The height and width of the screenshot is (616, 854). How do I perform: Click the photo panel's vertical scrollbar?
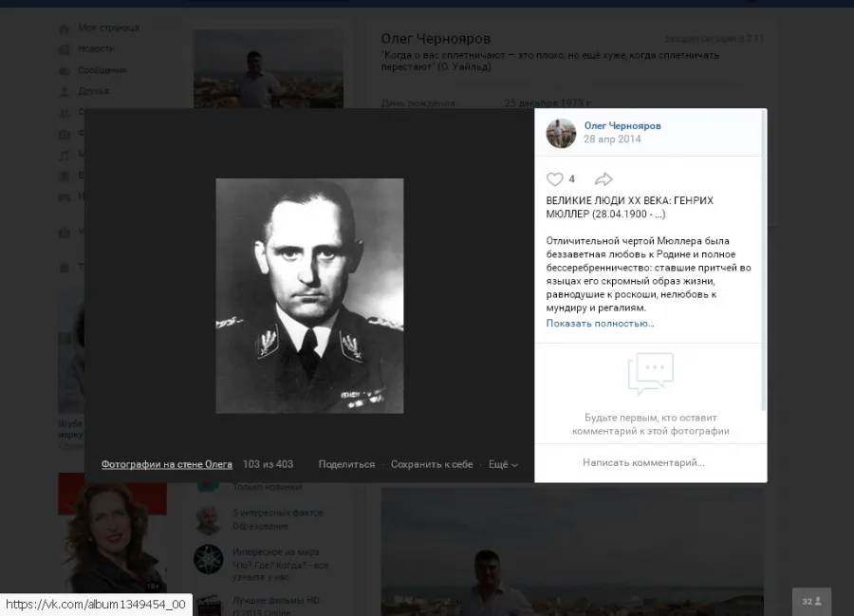tap(764, 261)
